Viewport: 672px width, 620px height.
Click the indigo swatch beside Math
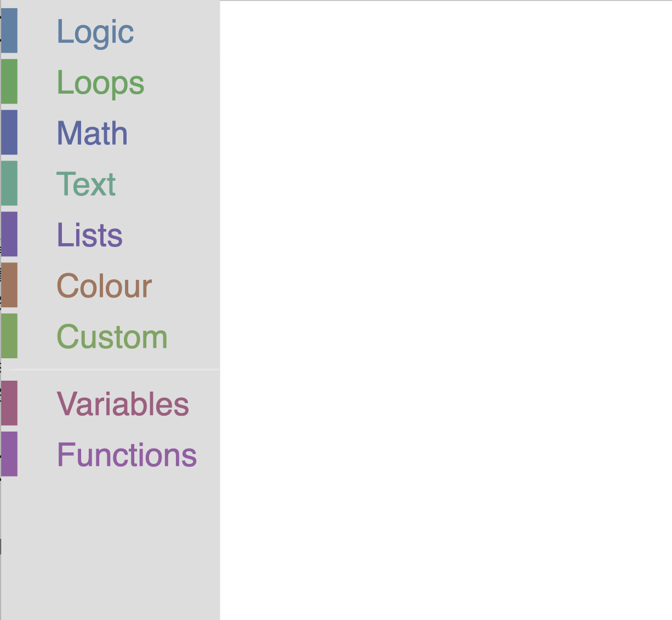(9, 132)
